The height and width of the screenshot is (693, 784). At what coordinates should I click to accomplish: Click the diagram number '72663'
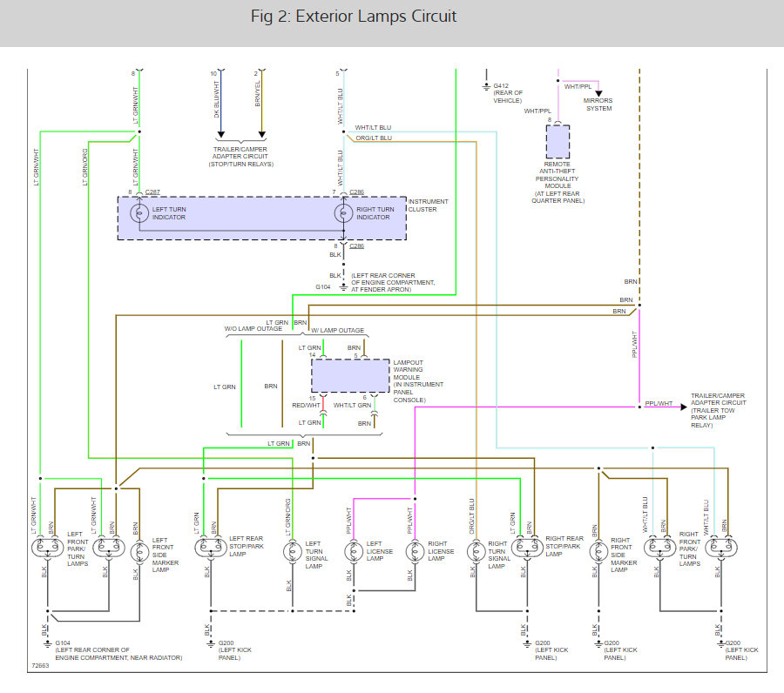[x=40, y=665]
